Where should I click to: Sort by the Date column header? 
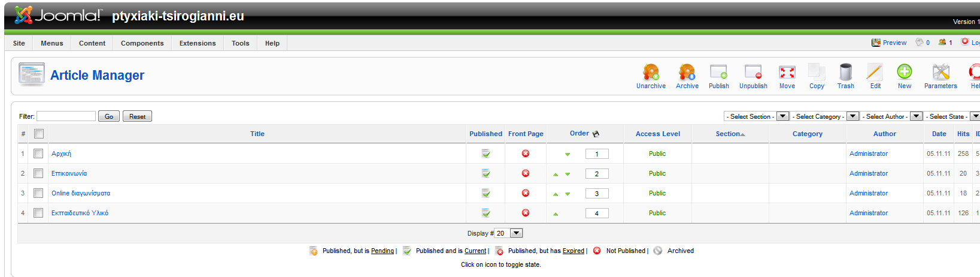(x=939, y=134)
